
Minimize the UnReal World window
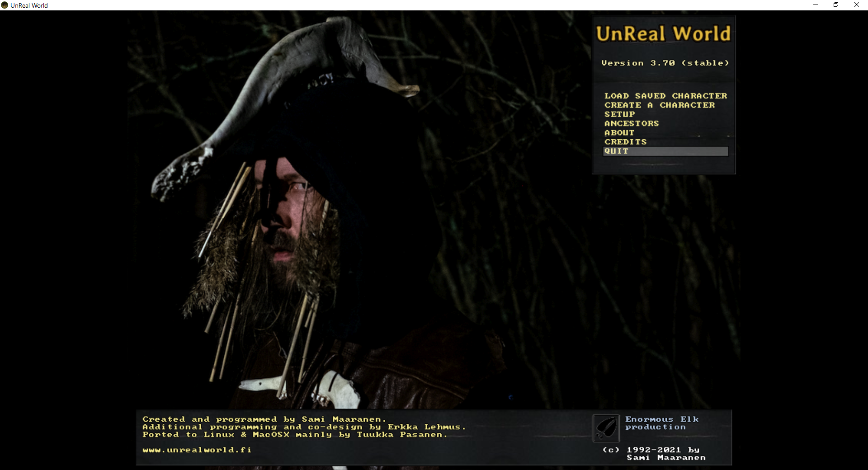point(816,5)
